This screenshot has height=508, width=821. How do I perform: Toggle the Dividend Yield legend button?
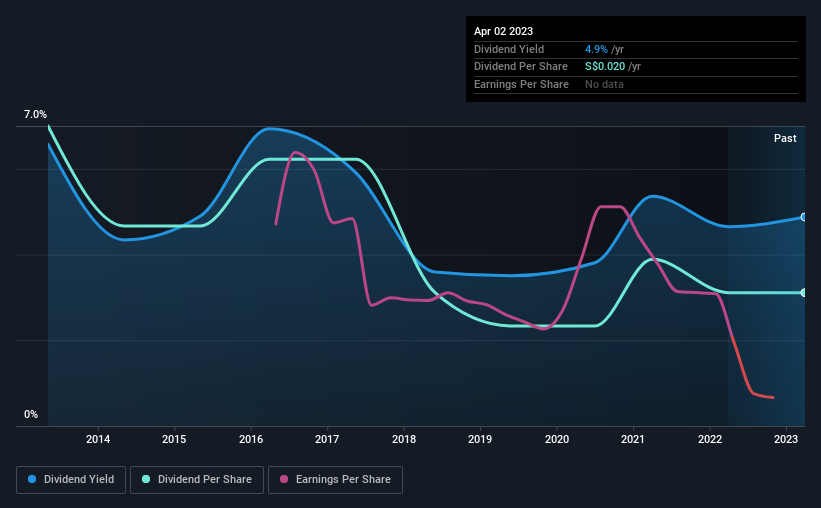click(71, 480)
